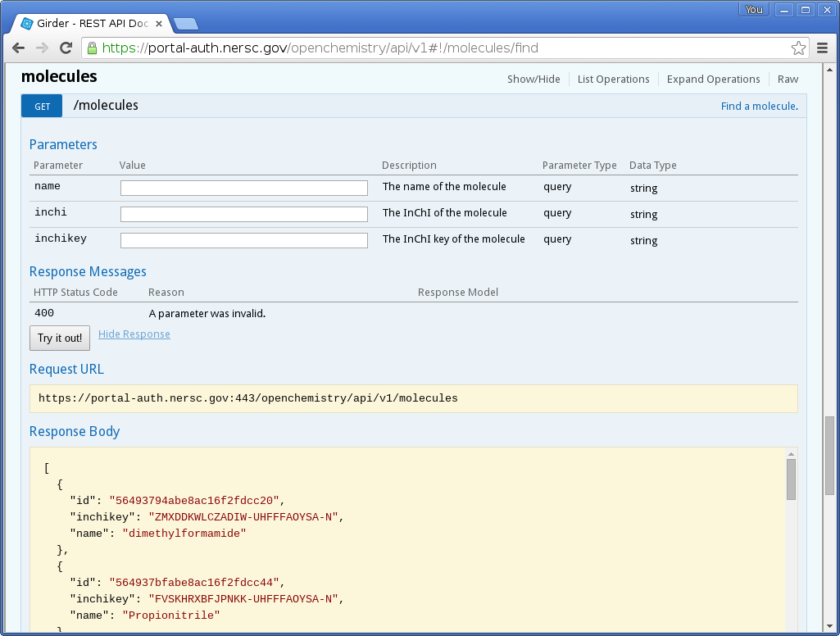
Task: Click the GET method badge
Action: tap(43, 107)
